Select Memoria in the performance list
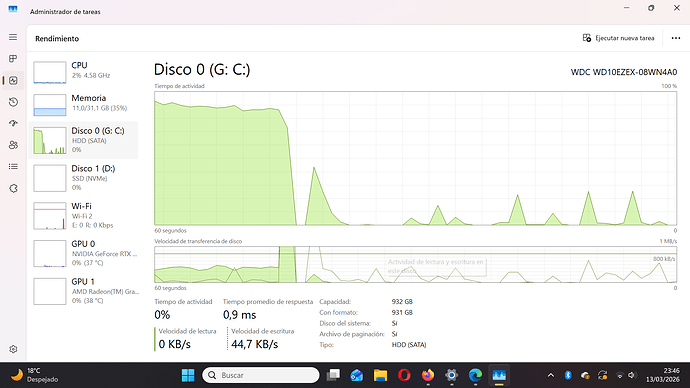690x388 pixels. pos(83,104)
